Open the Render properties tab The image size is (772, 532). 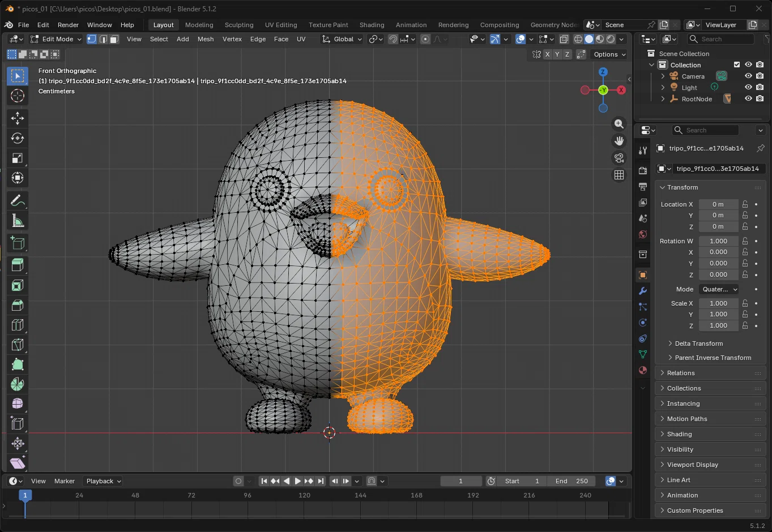point(642,170)
